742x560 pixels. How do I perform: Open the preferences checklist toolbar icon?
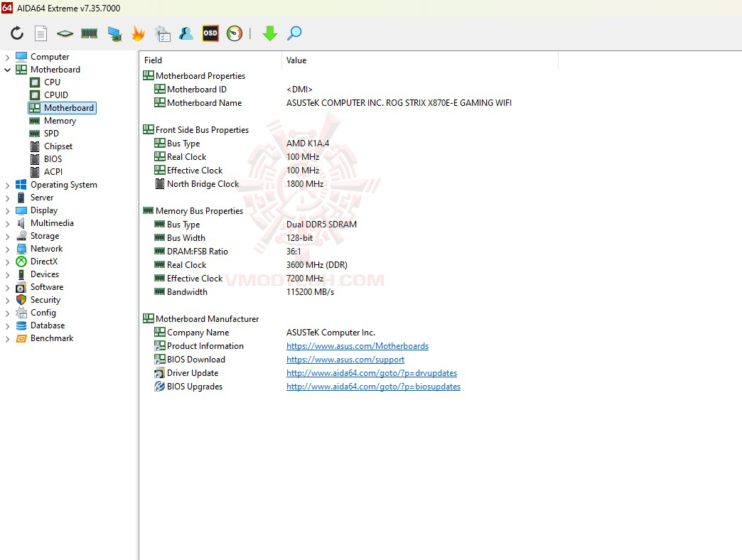tap(162, 33)
